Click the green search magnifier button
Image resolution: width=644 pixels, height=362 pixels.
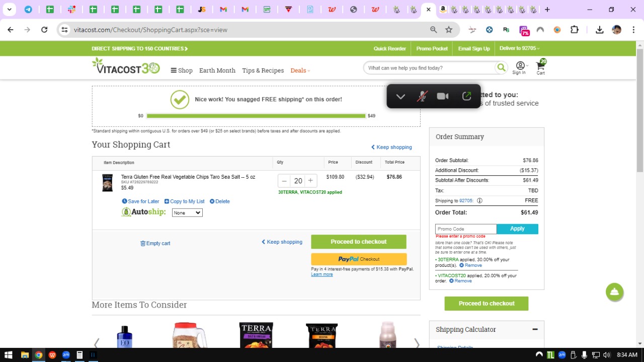(501, 67)
